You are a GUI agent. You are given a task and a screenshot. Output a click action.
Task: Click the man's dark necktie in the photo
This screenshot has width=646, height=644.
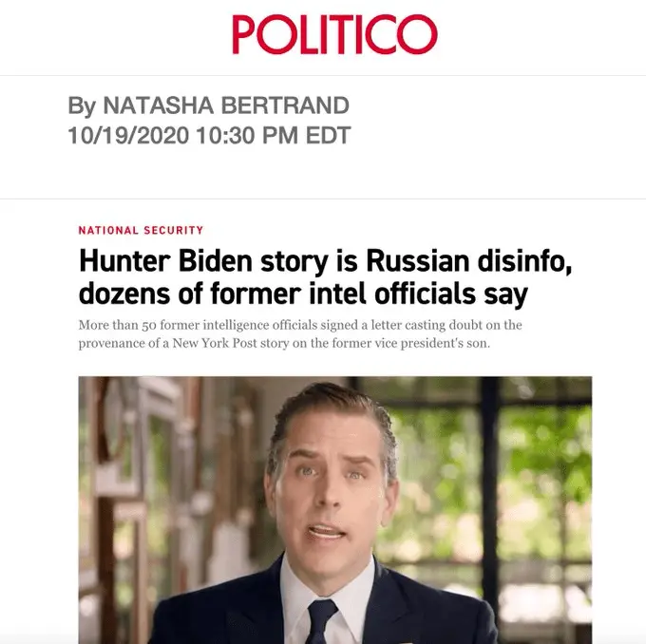point(322,621)
